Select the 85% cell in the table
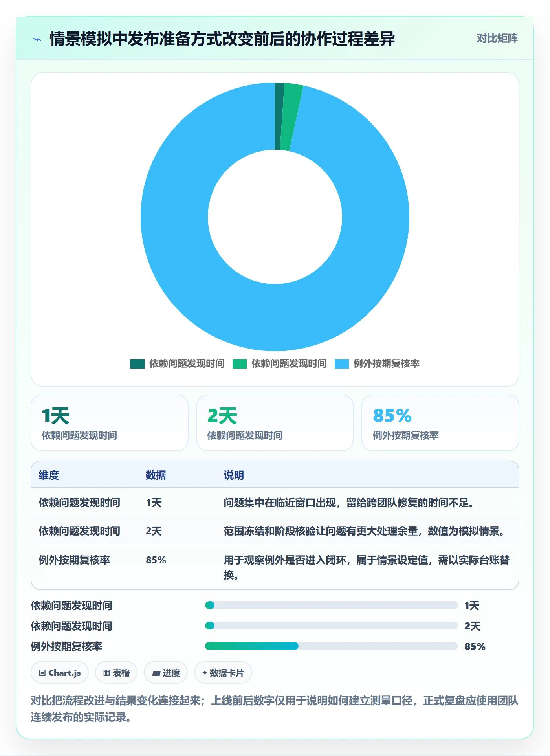Image resolution: width=550 pixels, height=756 pixels. point(156,560)
